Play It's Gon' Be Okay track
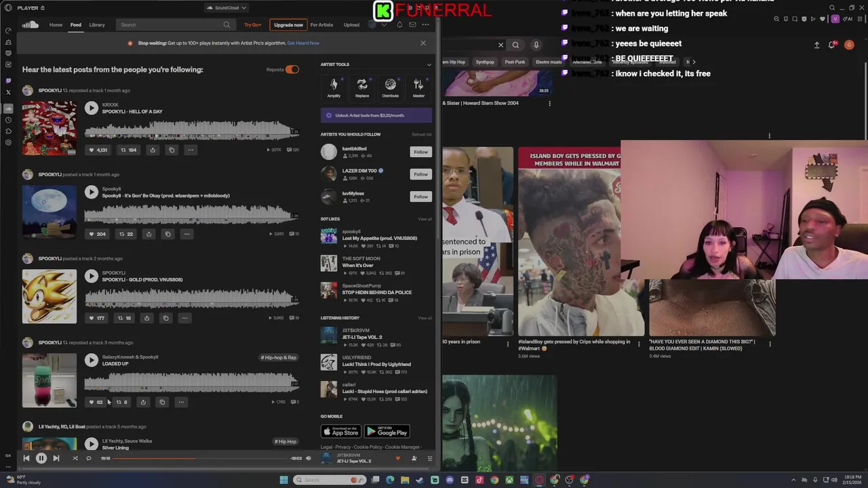The width and height of the screenshot is (868, 488). click(92, 192)
